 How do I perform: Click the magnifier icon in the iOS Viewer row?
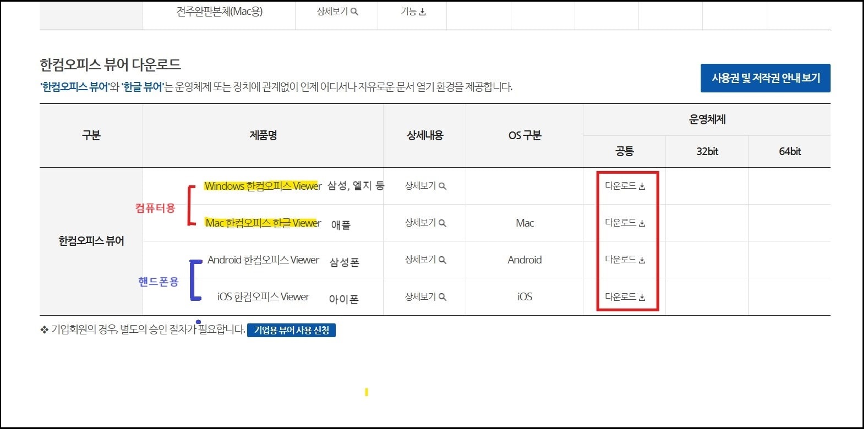point(443,297)
